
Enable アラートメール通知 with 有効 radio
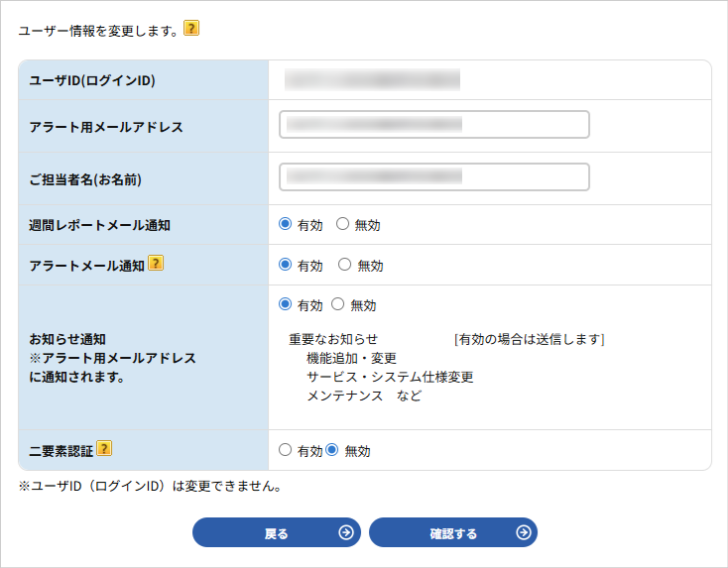[x=286, y=265]
